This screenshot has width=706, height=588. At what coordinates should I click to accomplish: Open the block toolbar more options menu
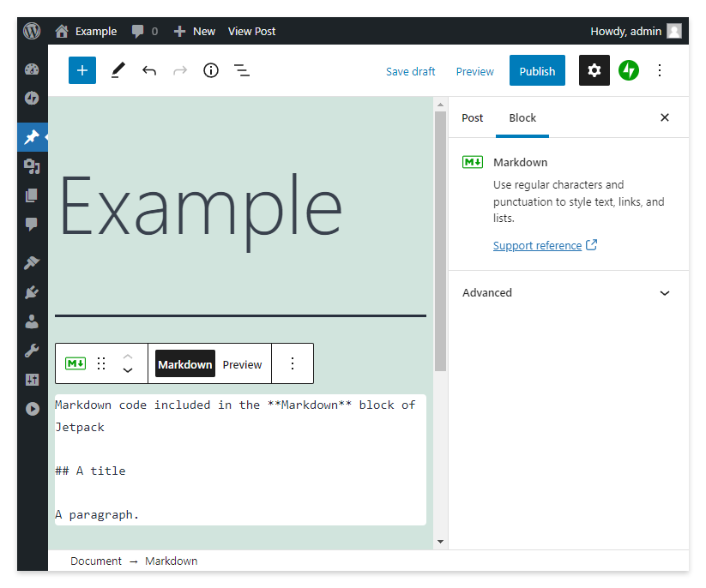tap(293, 363)
